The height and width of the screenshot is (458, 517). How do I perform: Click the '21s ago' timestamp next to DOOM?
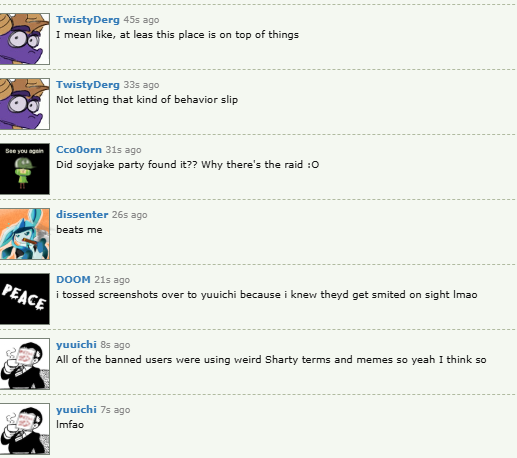tap(112, 280)
